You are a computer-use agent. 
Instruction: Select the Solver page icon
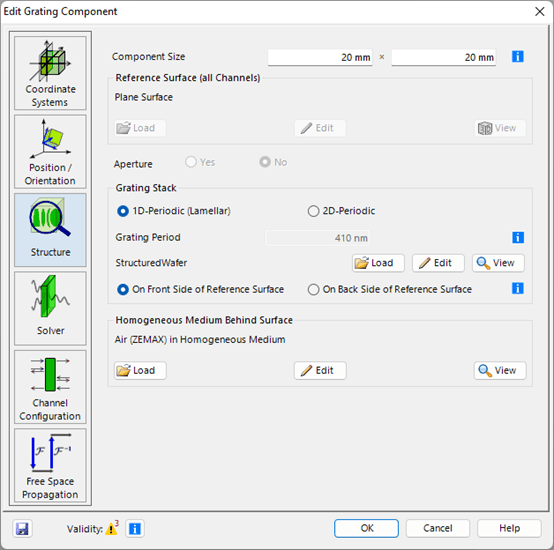50,308
